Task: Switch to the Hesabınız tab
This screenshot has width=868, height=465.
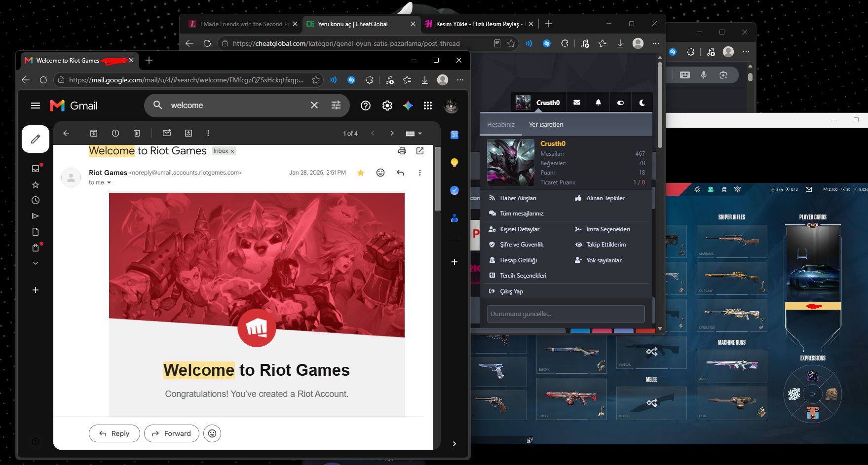Action: point(501,124)
